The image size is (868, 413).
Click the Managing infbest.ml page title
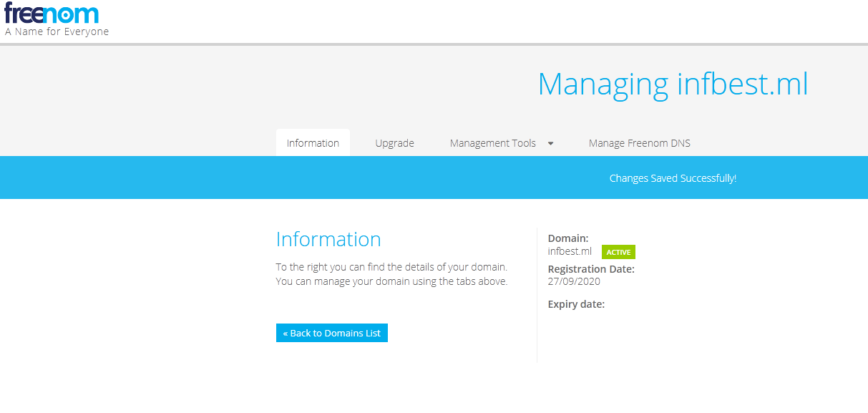click(x=673, y=84)
